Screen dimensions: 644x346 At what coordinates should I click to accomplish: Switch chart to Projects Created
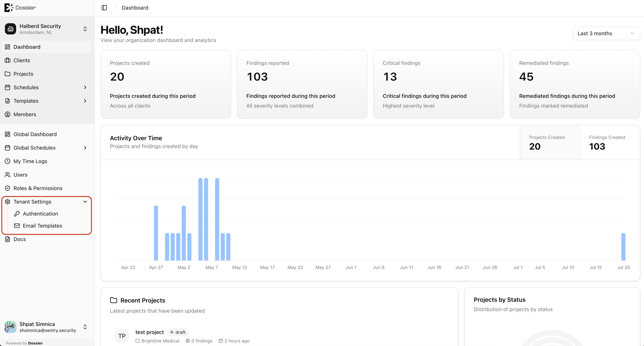coord(550,143)
